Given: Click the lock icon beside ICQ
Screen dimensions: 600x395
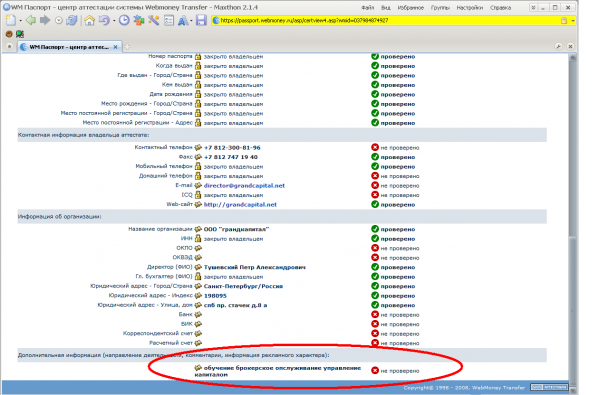Looking at the screenshot, I should coord(198,195).
